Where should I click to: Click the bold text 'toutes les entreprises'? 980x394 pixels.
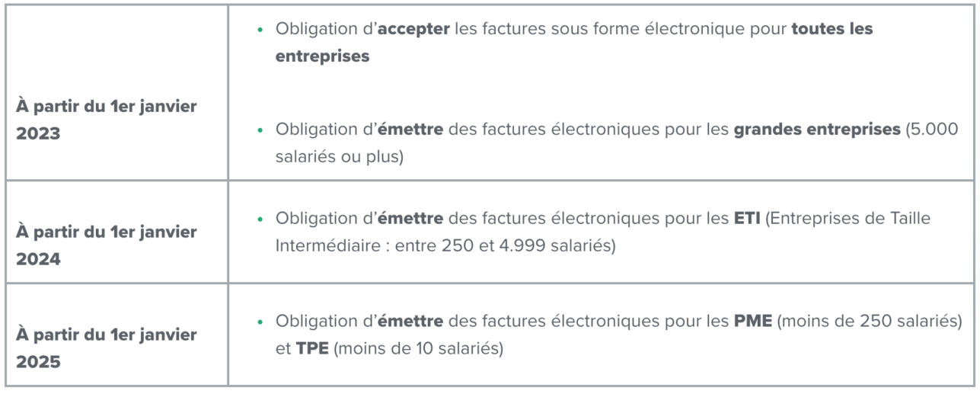pyautogui.click(x=574, y=43)
